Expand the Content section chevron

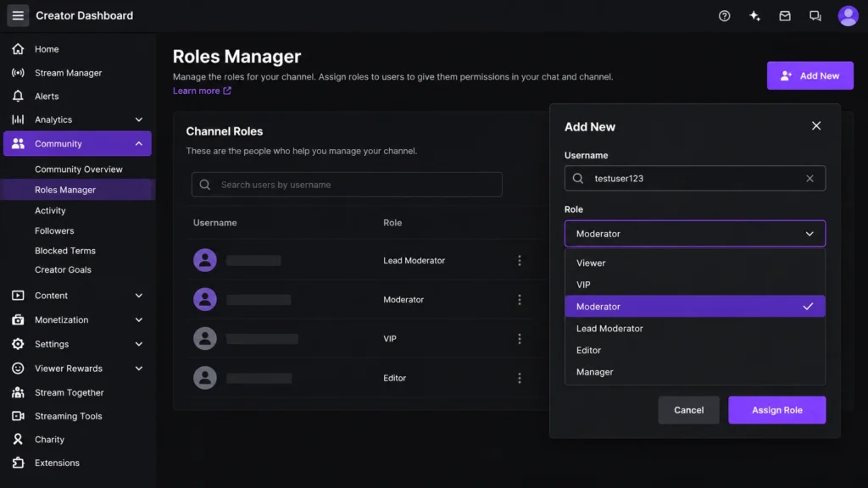(x=139, y=296)
